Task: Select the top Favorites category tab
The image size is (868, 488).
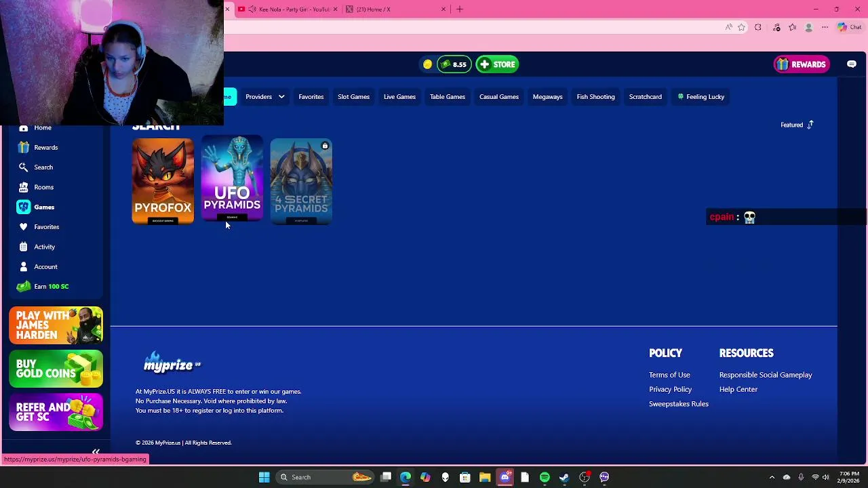Action: click(x=311, y=97)
